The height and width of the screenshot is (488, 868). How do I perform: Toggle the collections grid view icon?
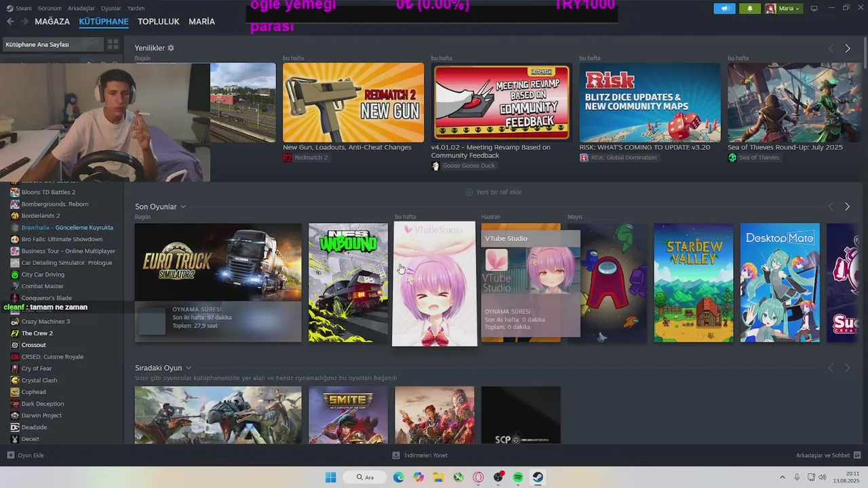pos(113,44)
